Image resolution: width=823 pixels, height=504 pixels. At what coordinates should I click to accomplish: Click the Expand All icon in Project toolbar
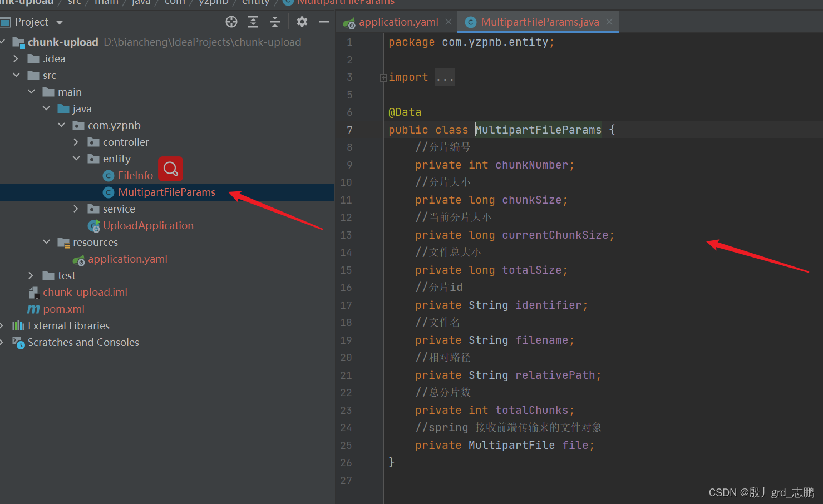point(253,22)
